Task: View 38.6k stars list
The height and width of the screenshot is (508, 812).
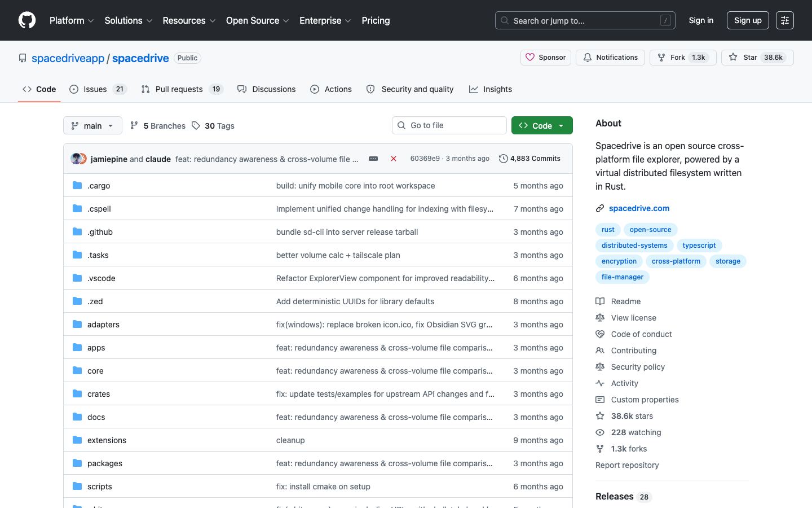Action: point(624,416)
